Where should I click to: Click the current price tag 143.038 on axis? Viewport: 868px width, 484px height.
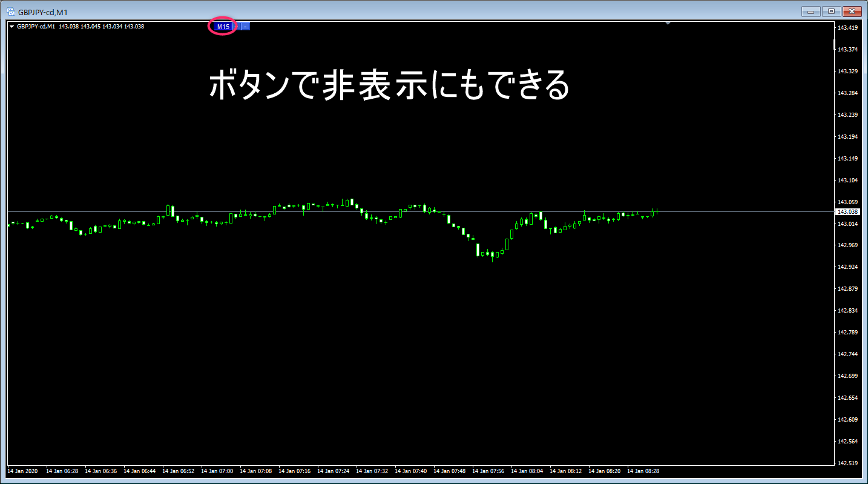(x=846, y=212)
